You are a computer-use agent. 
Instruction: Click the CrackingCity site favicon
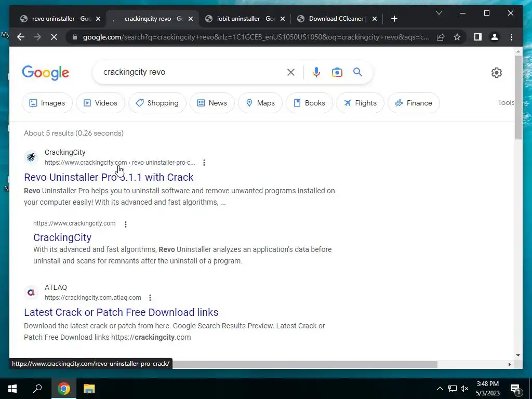(x=31, y=157)
